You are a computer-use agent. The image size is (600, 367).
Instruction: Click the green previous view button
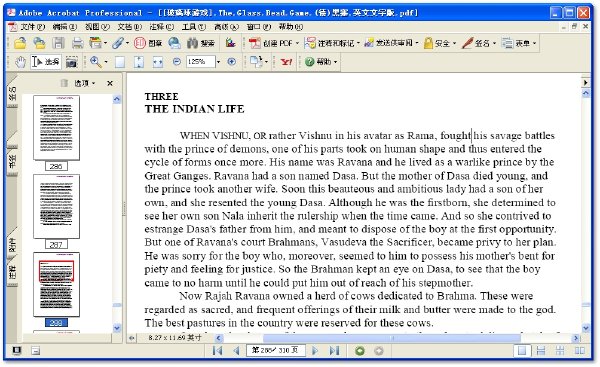pos(360,351)
